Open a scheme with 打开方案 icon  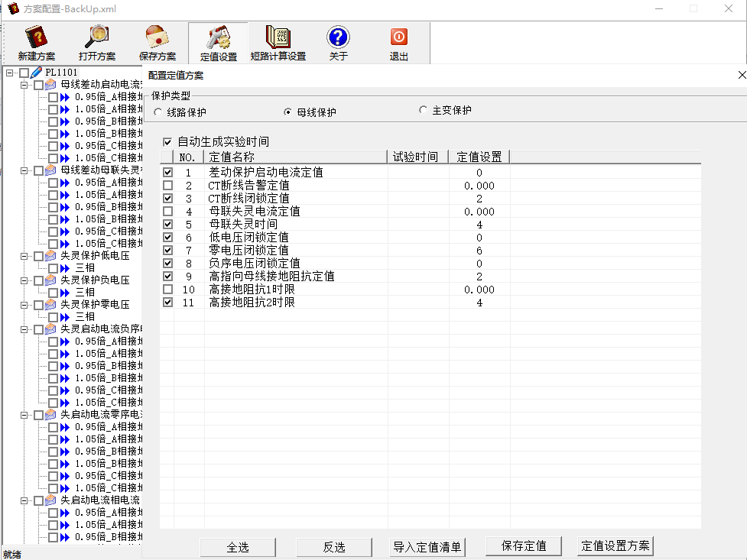tap(97, 37)
